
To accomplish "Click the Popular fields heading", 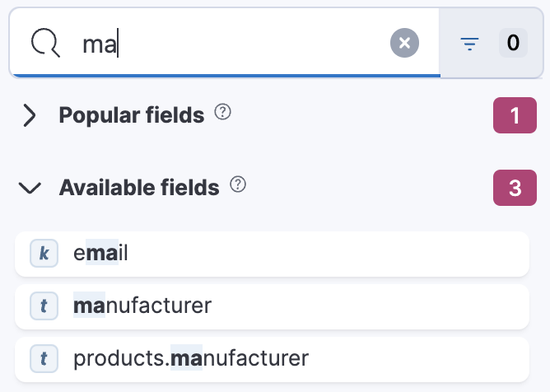I will tap(131, 115).
